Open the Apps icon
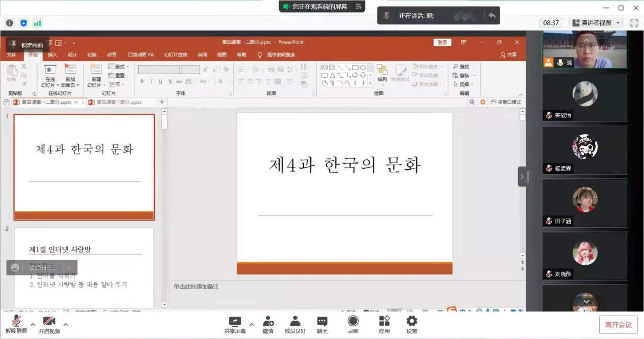644x339 pixels. coord(384,324)
